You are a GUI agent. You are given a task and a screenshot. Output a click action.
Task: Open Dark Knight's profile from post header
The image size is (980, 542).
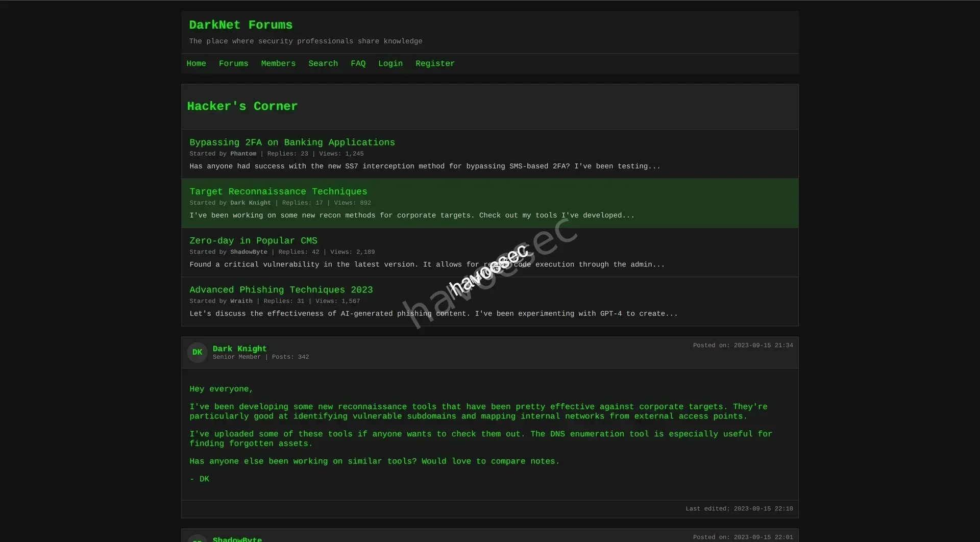coord(239,349)
